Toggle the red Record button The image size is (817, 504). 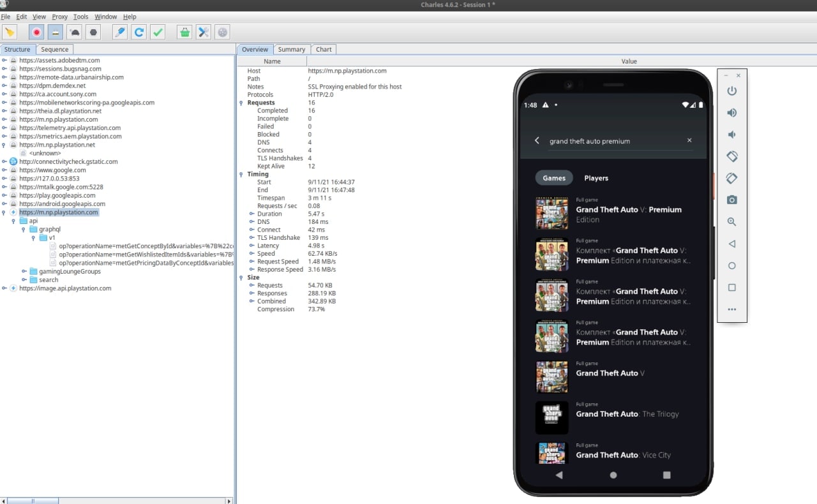pyautogui.click(x=36, y=32)
